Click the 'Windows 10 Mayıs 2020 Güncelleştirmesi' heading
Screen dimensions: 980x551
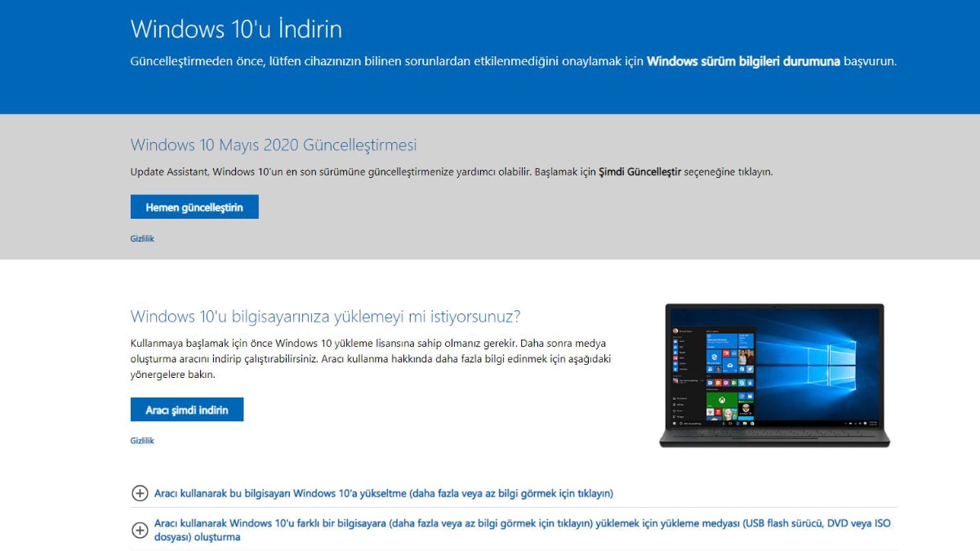pos(274,145)
